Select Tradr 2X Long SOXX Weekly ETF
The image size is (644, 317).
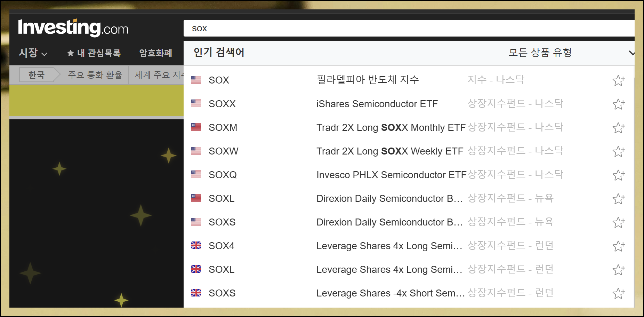pyautogui.click(x=390, y=151)
